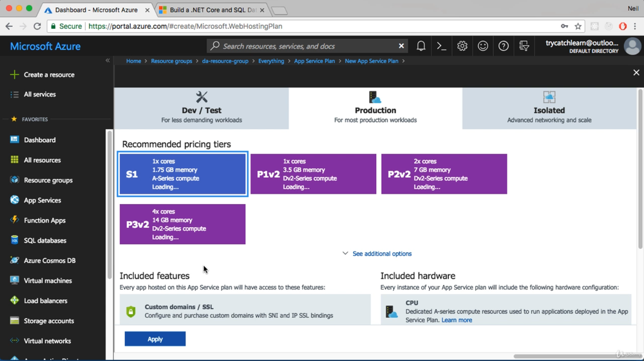Screen dimensions: 644x361
Task: Close the Dashboard - Microsoft Azure browser tab
Action: click(147, 10)
